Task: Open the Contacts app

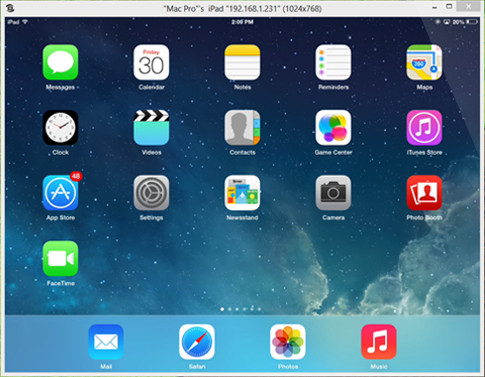Action: click(x=242, y=128)
